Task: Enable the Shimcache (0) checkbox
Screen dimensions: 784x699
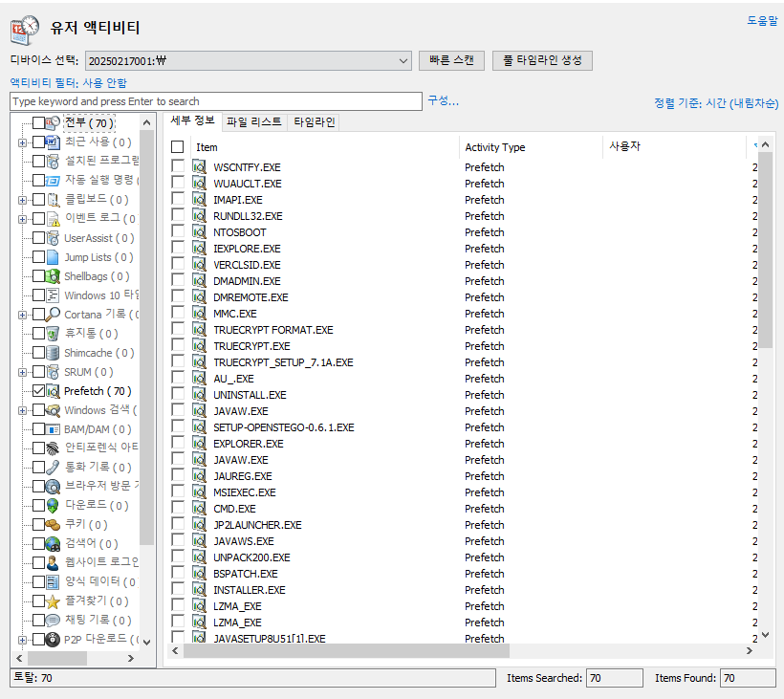Action: click(38, 353)
